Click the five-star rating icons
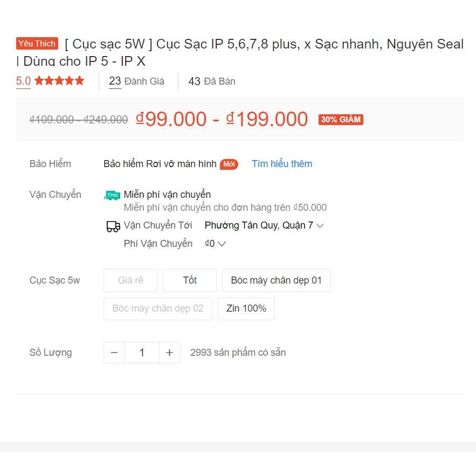This screenshot has width=476, height=476. [x=59, y=81]
